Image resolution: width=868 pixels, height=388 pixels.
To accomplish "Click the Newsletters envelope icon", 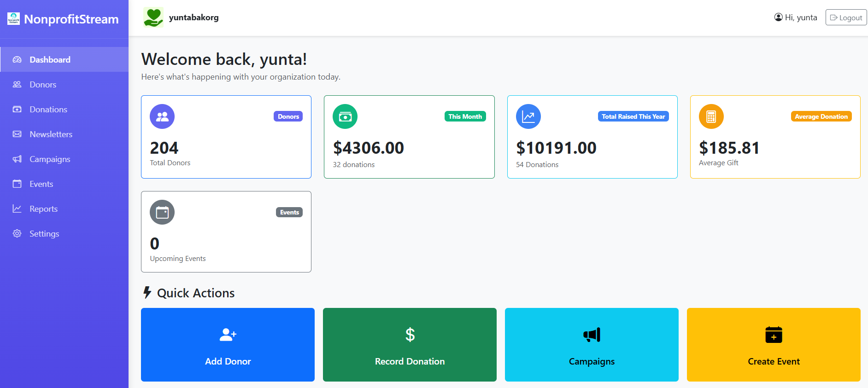I will (17, 134).
